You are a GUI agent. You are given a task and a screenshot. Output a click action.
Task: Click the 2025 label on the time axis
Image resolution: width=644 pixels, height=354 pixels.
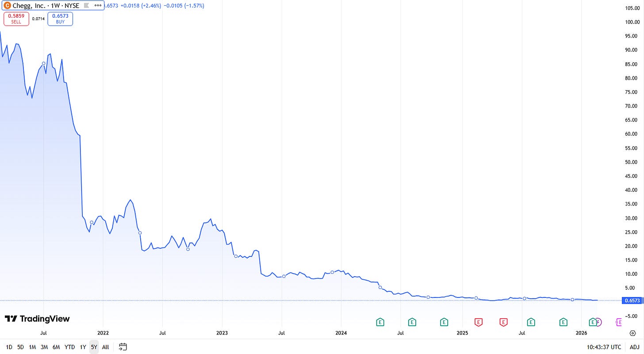point(462,332)
